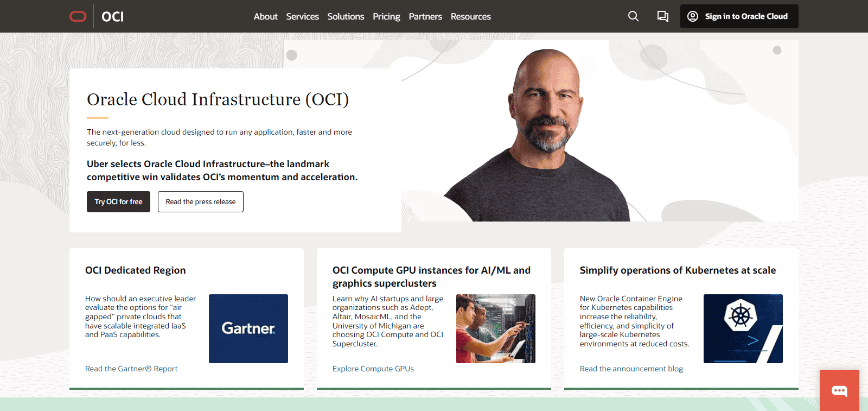This screenshot has height=411, width=868.
Task: Expand the Partners navigation menu
Action: click(425, 17)
